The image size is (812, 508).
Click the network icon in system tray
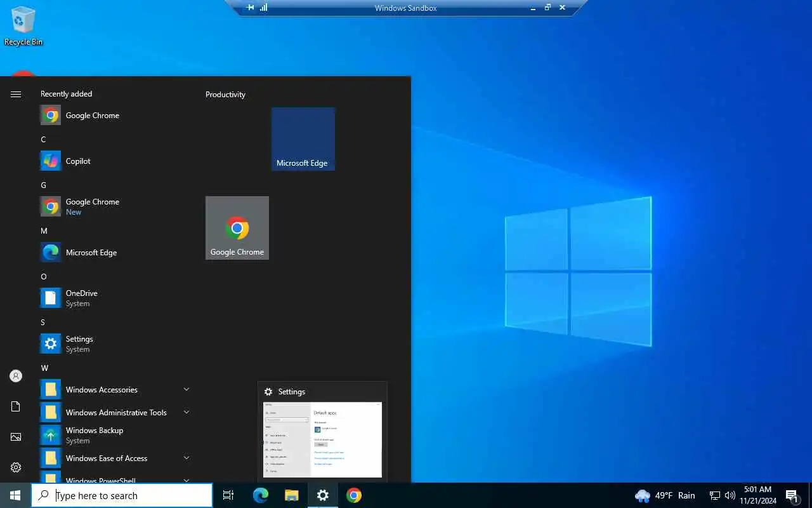(x=715, y=495)
